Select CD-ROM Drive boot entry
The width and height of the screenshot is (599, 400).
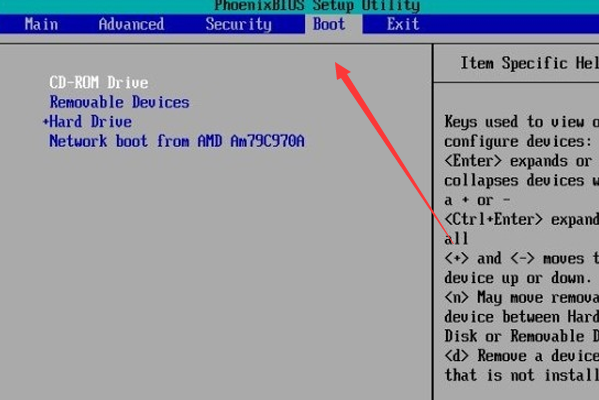[x=99, y=83]
